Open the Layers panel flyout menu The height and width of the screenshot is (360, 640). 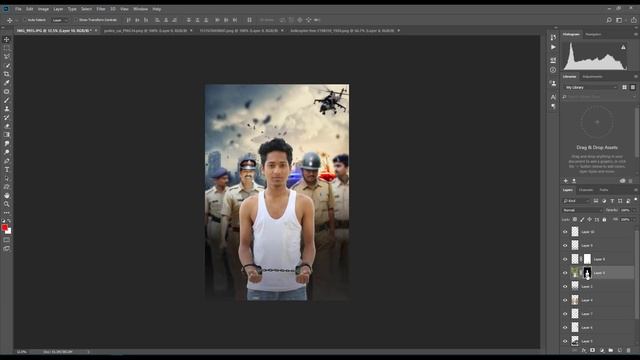pyautogui.click(x=636, y=190)
